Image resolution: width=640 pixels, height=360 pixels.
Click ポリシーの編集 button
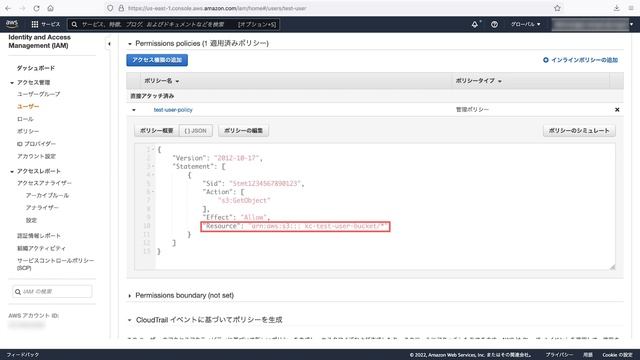244,131
